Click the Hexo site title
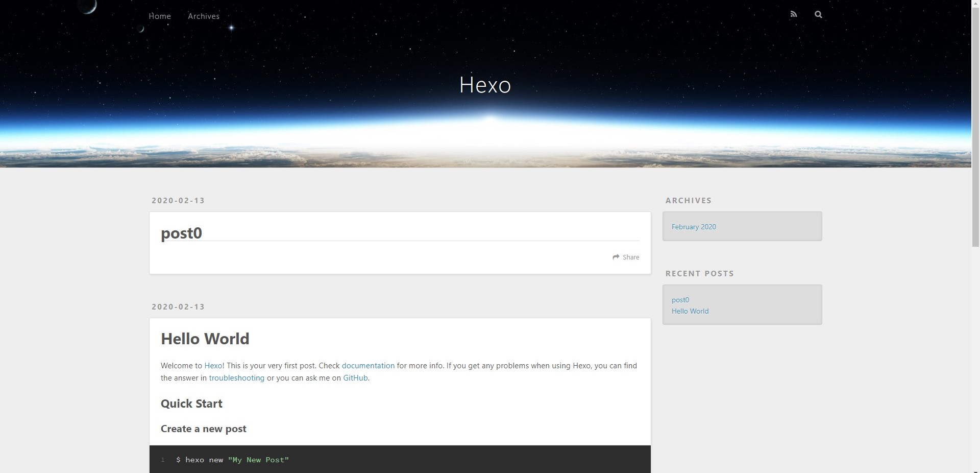This screenshot has width=980, height=473. click(x=485, y=85)
